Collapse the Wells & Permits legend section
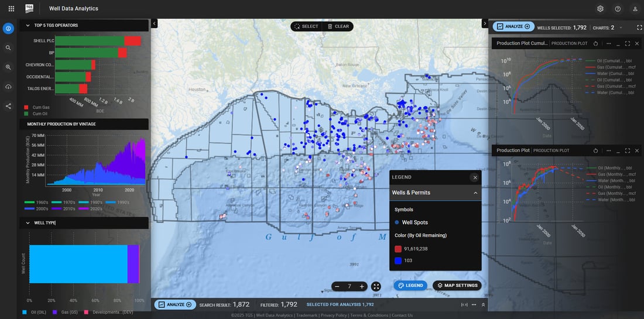 (x=475, y=193)
